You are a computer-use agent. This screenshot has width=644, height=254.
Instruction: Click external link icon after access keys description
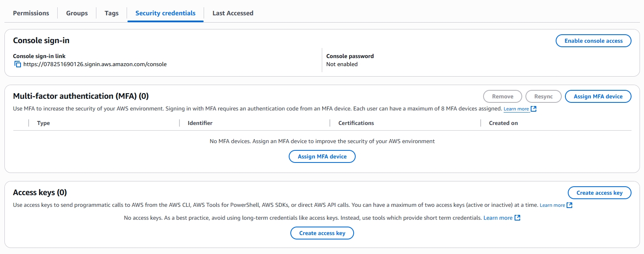(x=569, y=205)
